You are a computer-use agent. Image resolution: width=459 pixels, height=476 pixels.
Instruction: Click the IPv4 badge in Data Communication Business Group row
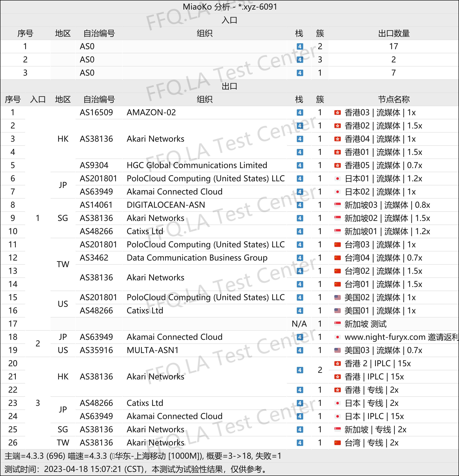[300, 258]
